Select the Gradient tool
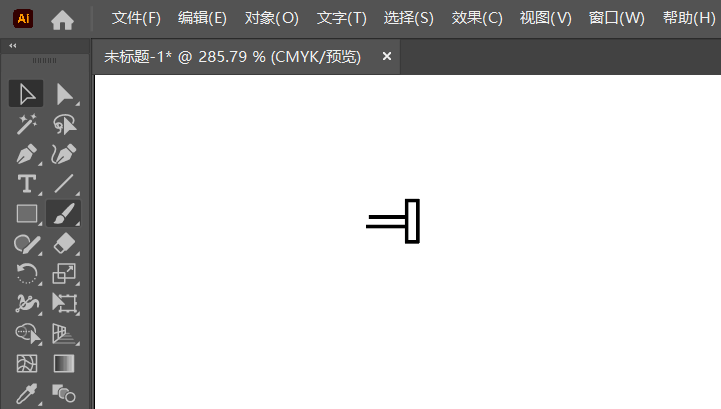The height and width of the screenshot is (409, 721). 64,363
